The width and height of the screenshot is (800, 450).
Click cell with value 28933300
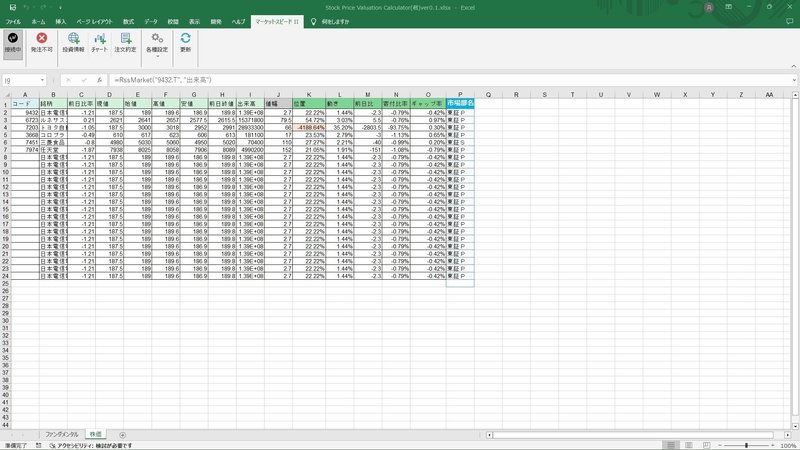click(250, 128)
